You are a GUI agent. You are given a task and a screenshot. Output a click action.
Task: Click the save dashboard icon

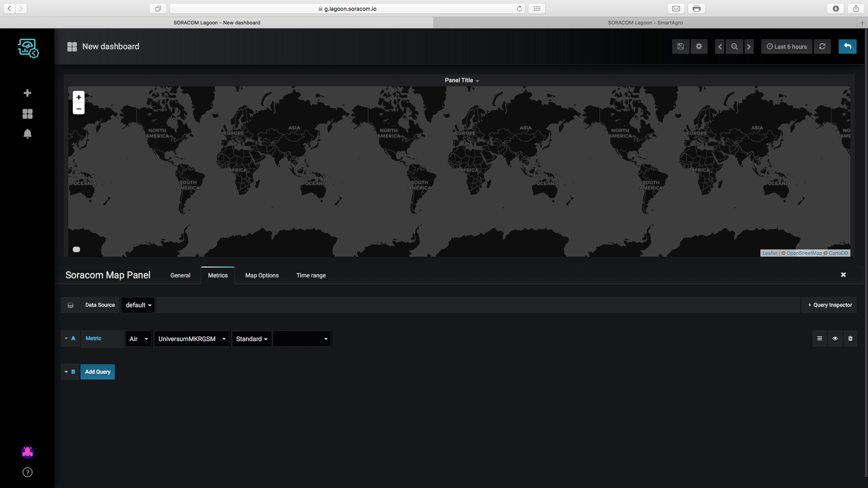click(680, 47)
